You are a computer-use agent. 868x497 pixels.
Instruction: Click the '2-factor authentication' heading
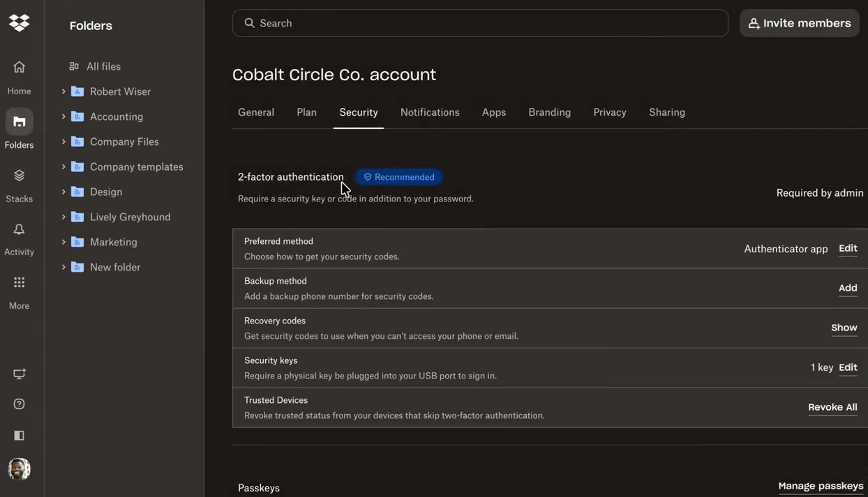pyautogui.click(x=291, y=177)
